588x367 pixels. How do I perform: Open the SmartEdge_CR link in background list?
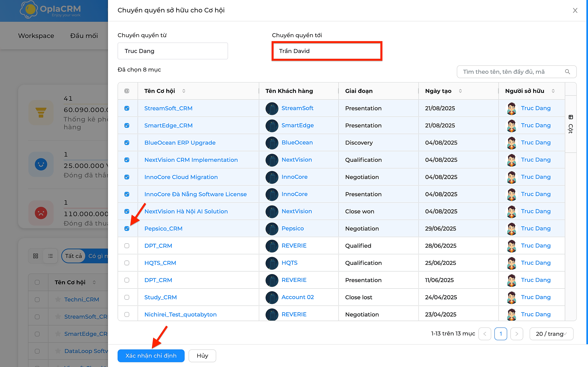click(86, 334)
